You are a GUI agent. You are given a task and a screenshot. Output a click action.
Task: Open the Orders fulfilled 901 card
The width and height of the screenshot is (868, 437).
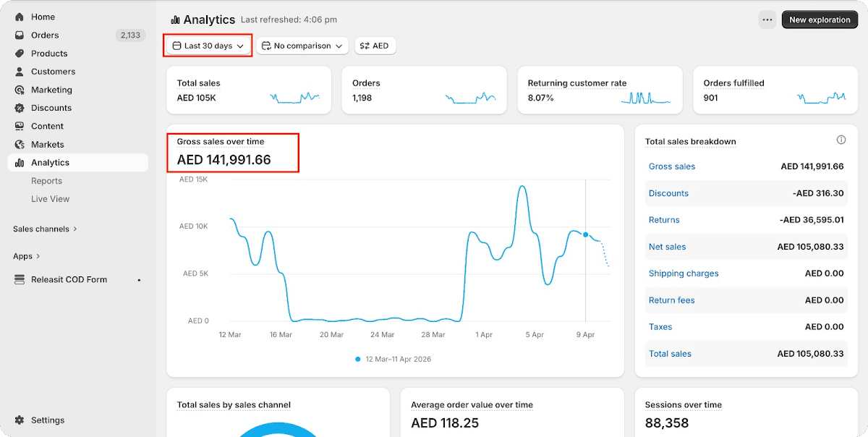(x=776, y=90)
